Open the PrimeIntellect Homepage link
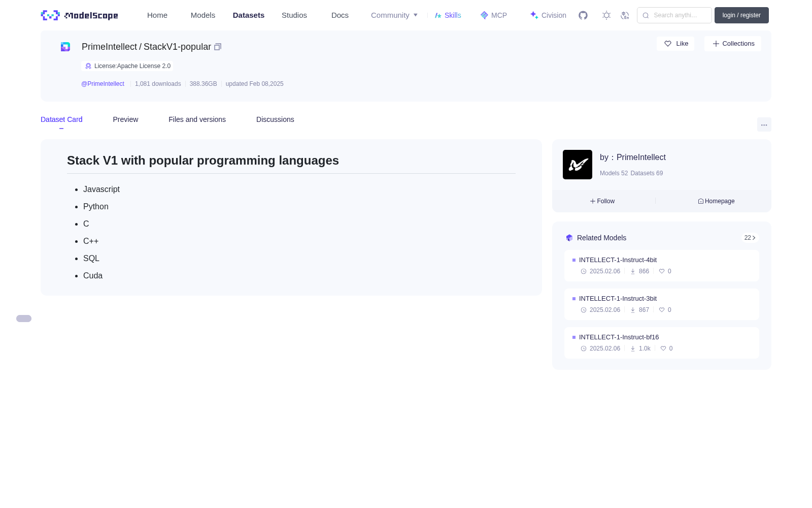The height and width of the screenshot is (508, 812). tap(716, 201)
